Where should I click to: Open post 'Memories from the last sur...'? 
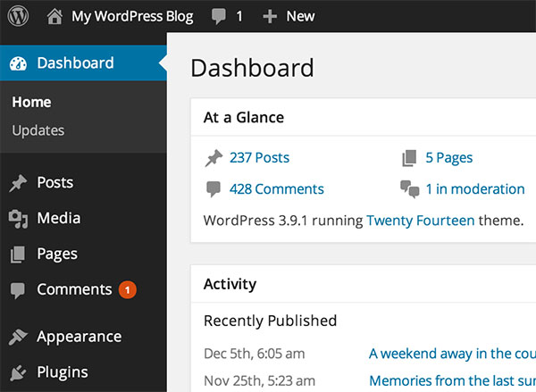pos(452,380)
